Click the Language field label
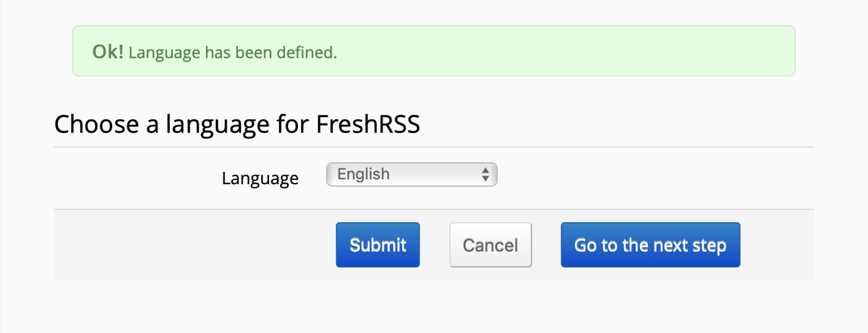 260,178
